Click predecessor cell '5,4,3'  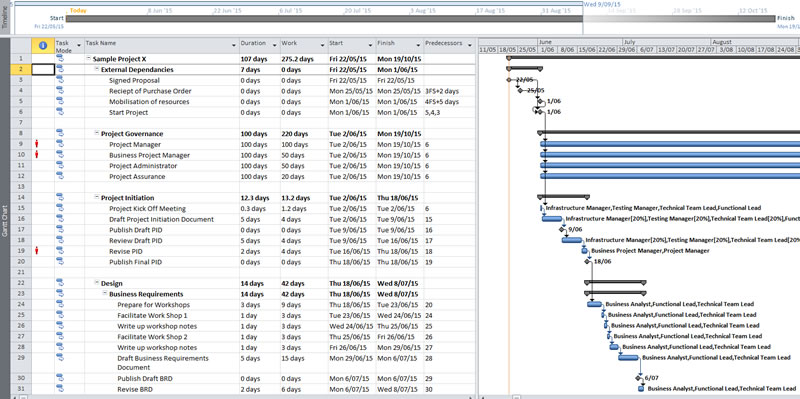[434, 112]
